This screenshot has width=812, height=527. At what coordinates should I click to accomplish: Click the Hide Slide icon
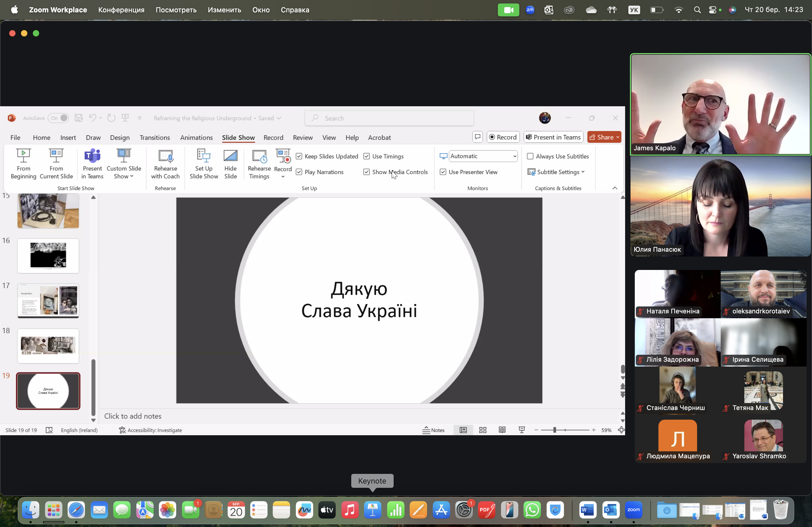click(x=230, y=164)
